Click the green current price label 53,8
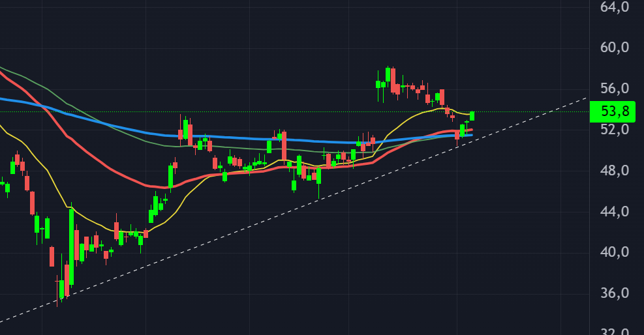This screenshot has height=335, width=644. [x=613, y=111]
